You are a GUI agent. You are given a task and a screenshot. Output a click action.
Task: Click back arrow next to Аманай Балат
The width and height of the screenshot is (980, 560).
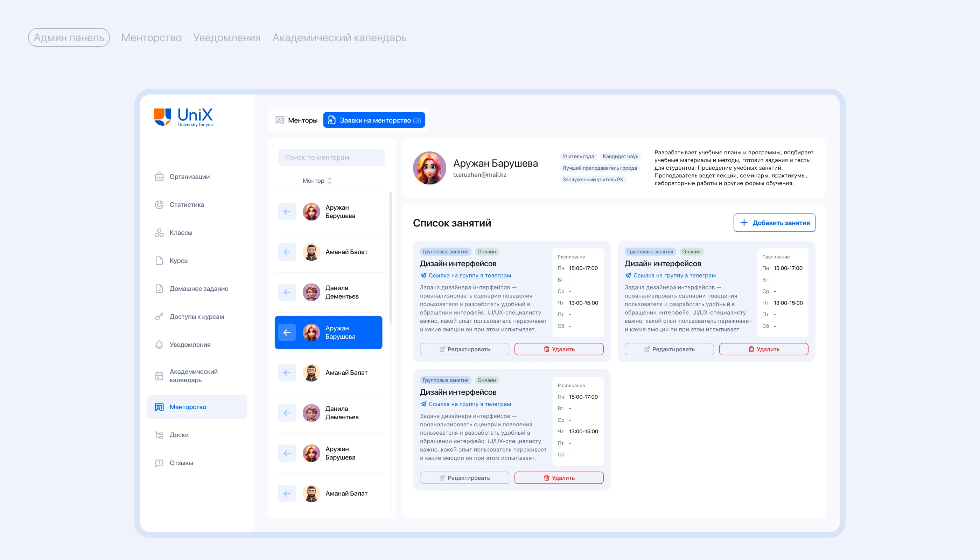tap(287, 252)
